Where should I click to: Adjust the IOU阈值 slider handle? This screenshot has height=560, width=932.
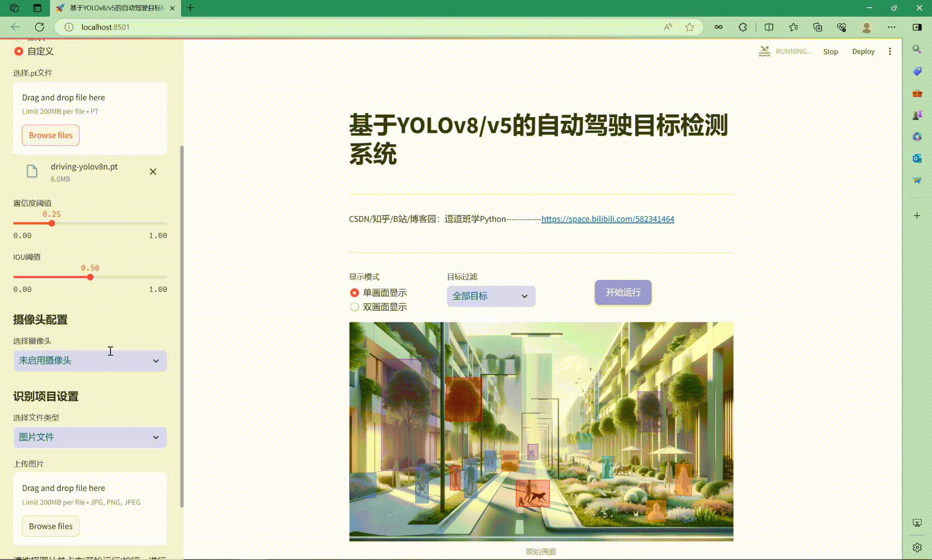pyautogui.click(x=90, y=277)
